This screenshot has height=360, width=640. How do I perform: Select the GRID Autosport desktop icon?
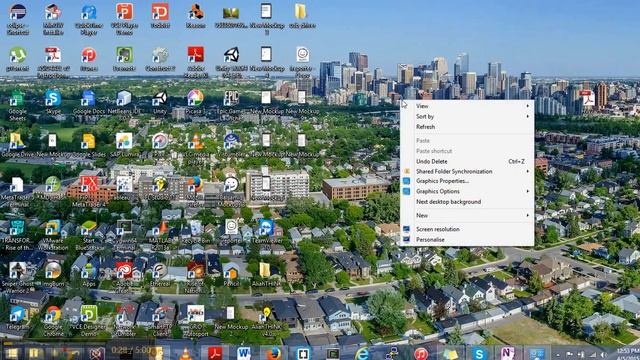(196, 320)
